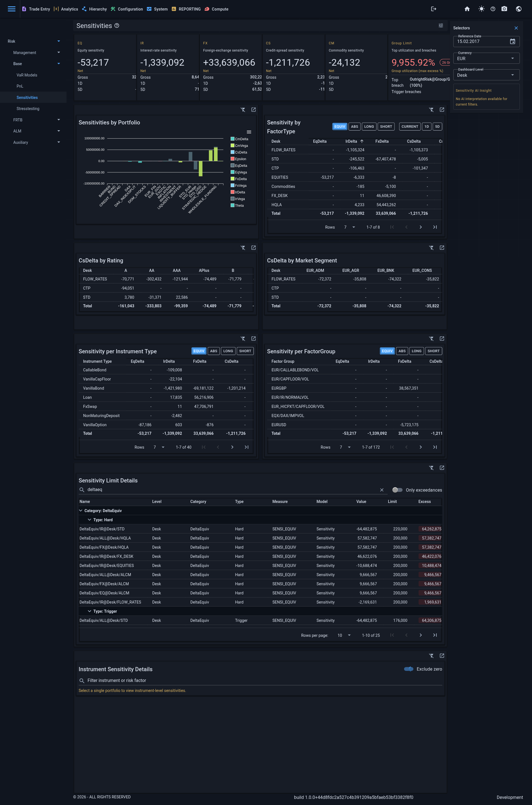Jump to last page of Instrument Type table
This screenshot has width=532, height=805.
[x=247, y=447]
